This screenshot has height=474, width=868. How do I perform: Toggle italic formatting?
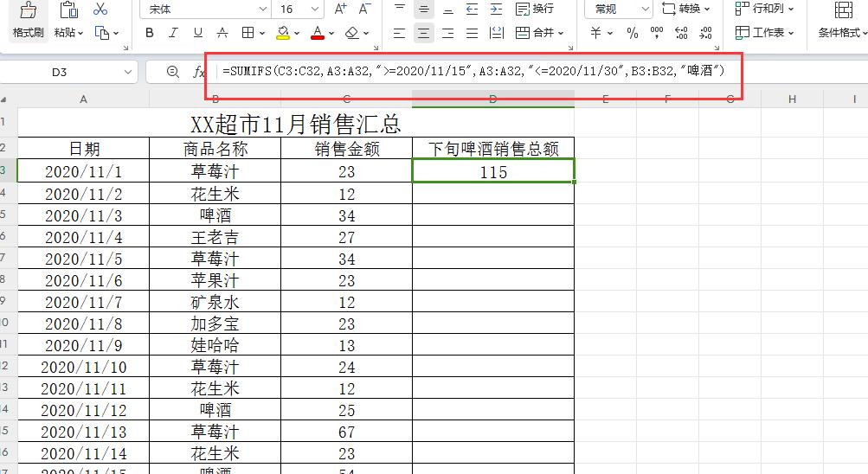(173, 33)
